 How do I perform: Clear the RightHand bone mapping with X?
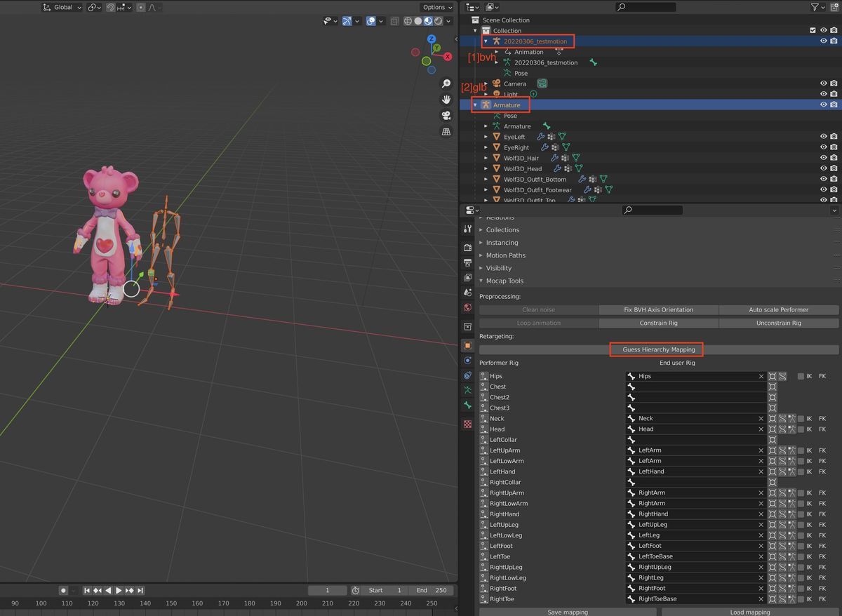click(x=761, y=514)
